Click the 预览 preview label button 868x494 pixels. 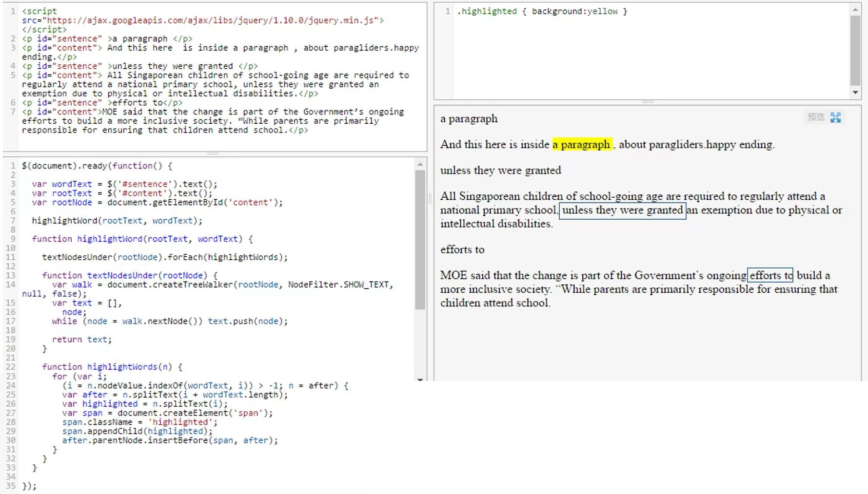pyautogui.click(x=816, y=117)
